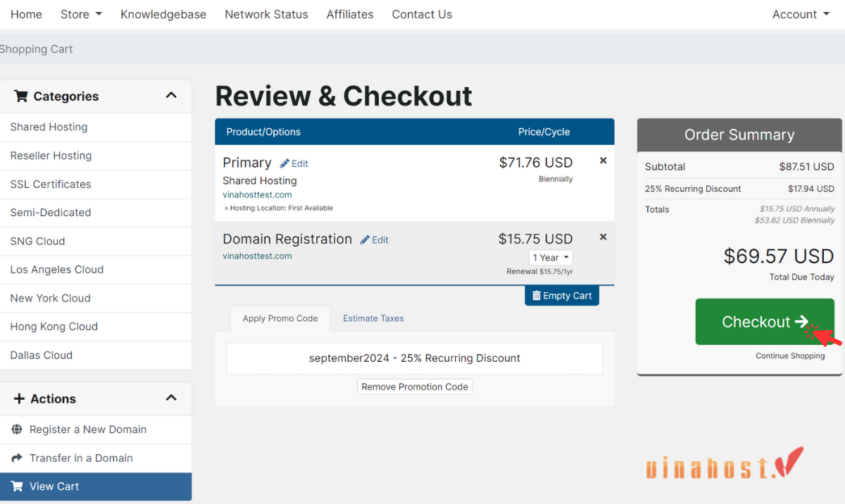Screen dimensions: 845x504
Task: Click Hosting Location: First Available text
Action: click(278, 208)
